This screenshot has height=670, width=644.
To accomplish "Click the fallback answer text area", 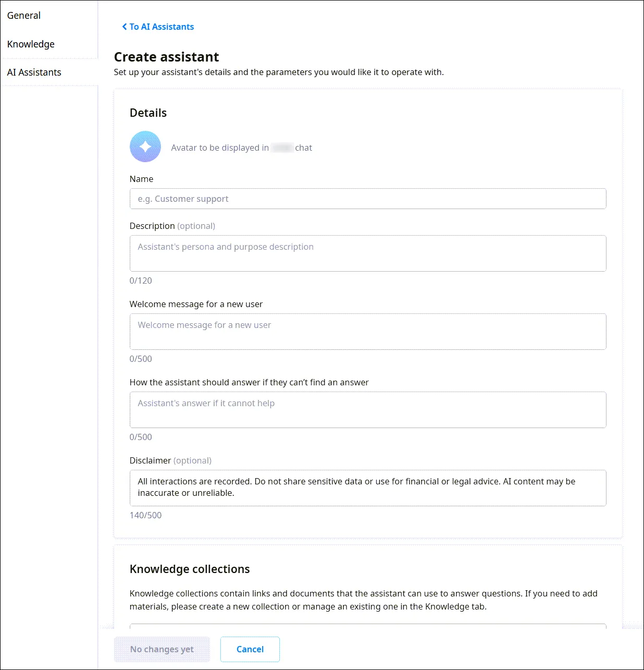I will (368, 410).
